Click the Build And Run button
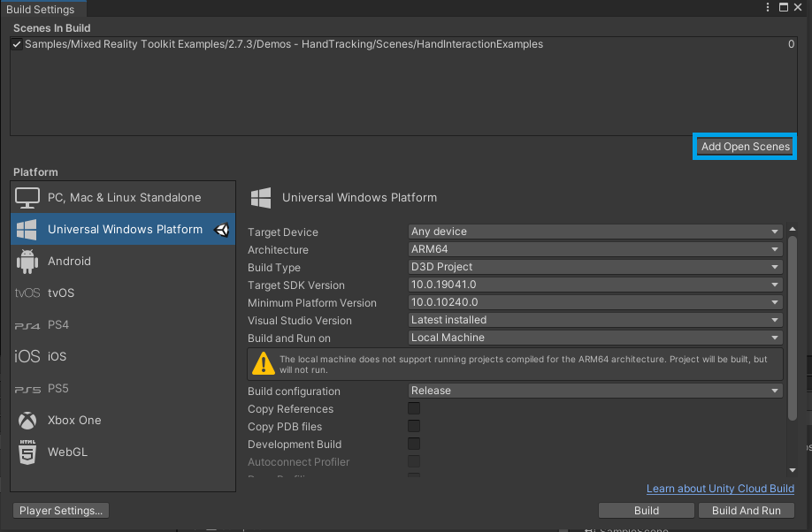The width and height of the screenshot is (812, 532). coord(747,510)
